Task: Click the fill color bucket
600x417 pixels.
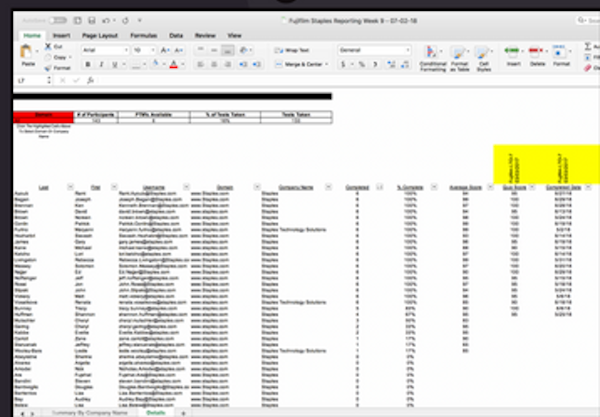Action: pyautogui.click(x=156, y=64)
